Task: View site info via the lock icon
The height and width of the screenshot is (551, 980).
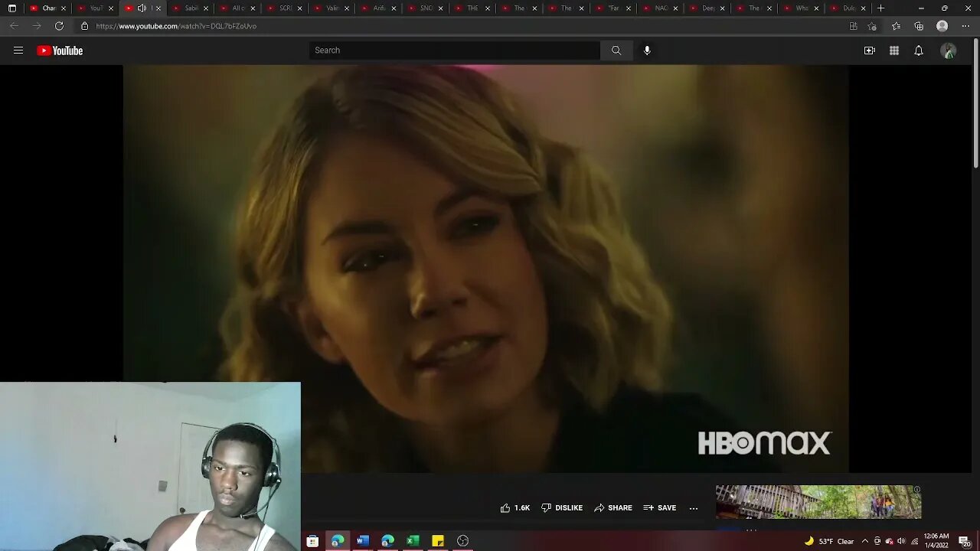Action: click(84, 26)
